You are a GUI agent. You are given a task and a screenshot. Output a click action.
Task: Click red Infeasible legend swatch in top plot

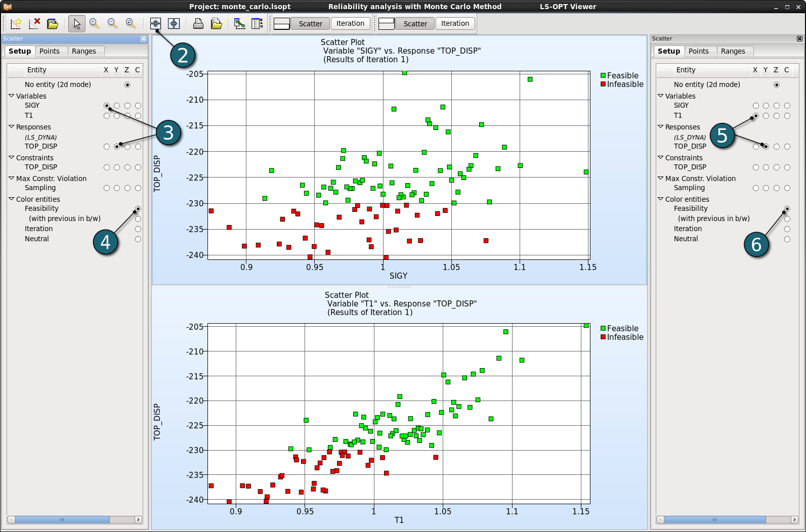coord(603,84)
